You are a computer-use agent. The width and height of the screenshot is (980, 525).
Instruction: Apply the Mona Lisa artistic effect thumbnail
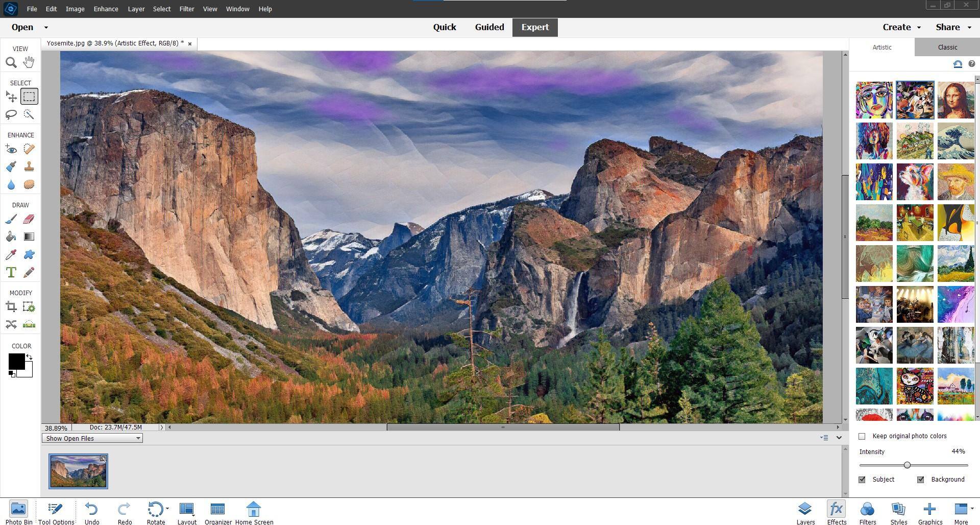pyautogui.click(x=955, y=100)
